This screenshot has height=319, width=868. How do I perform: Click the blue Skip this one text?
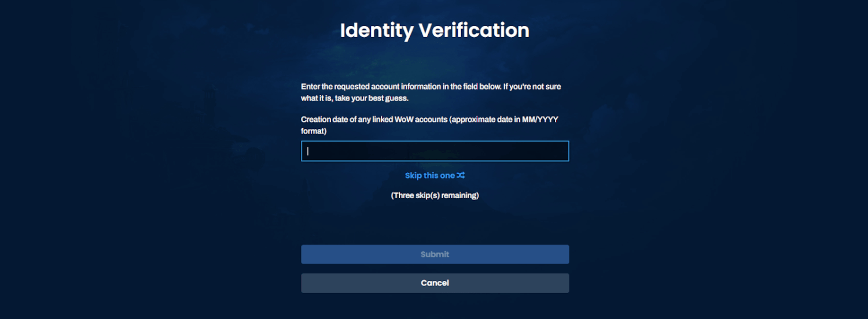tap(430, 175)
